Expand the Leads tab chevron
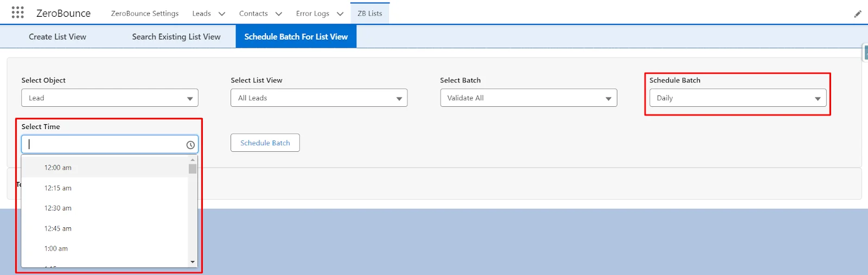868x275 pixels. (x=221, y=14)
